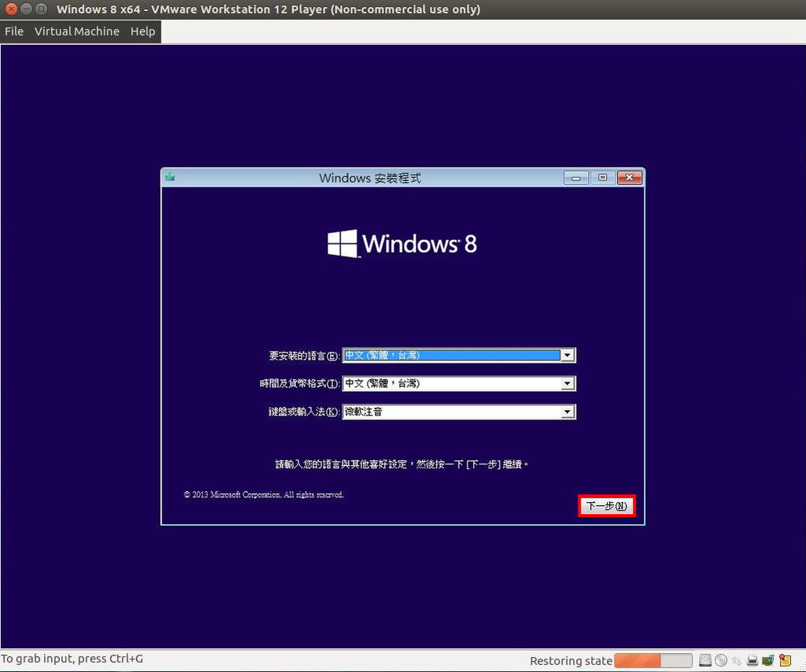Click the message log note icon

(785, 660)
